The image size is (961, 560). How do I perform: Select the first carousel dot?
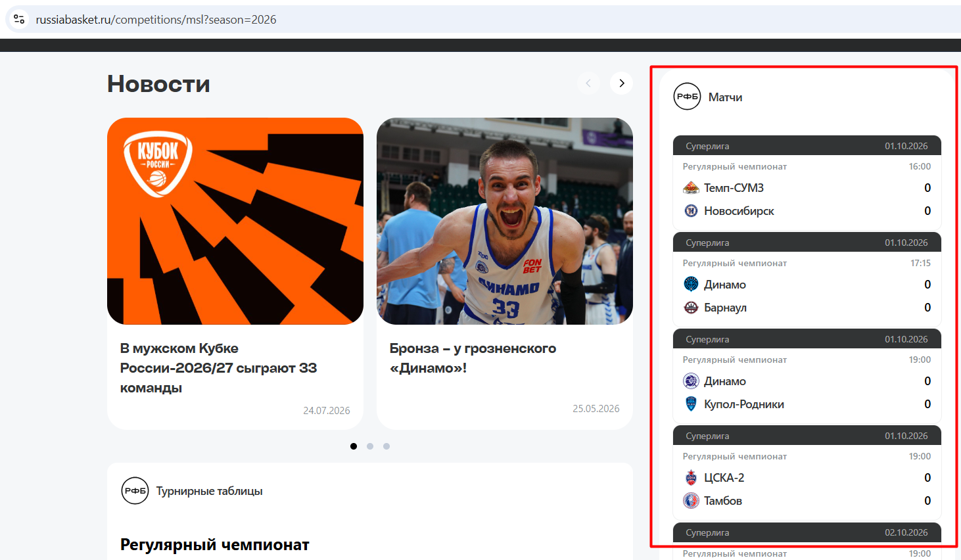354,446
